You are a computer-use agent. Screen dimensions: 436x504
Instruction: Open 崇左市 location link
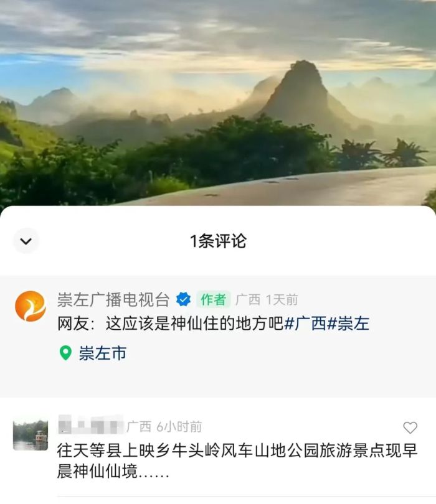[x=103, y=353]
